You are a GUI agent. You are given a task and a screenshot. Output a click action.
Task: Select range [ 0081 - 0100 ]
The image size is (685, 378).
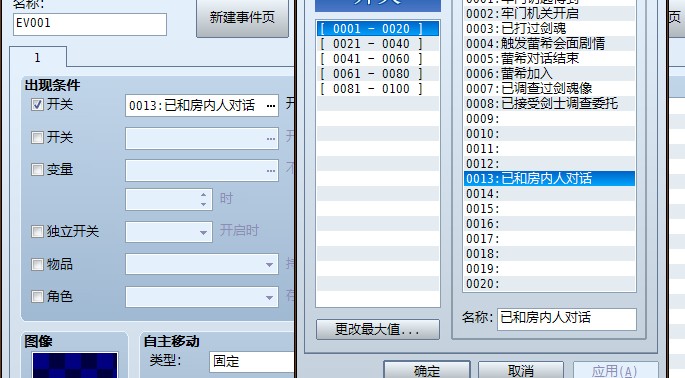[378, 89]
